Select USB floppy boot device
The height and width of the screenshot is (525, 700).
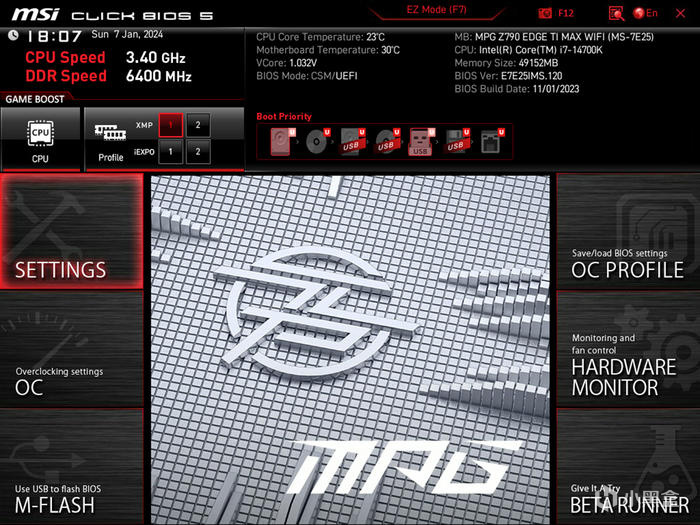pyautogui.click(x=457, y=142)
